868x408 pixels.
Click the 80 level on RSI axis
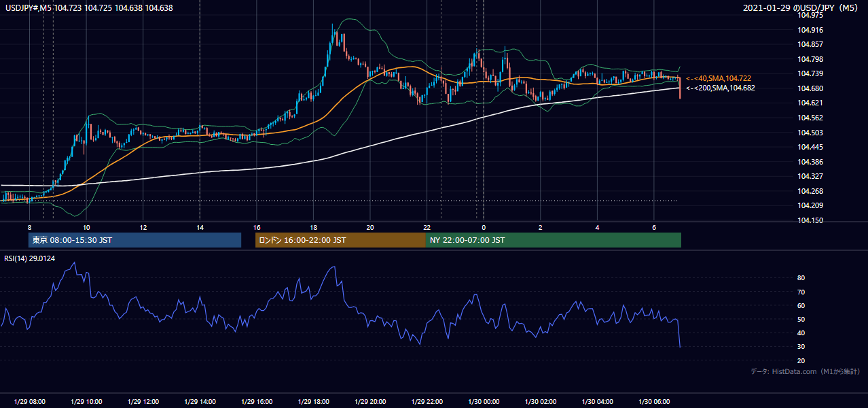tap(801, 278)
